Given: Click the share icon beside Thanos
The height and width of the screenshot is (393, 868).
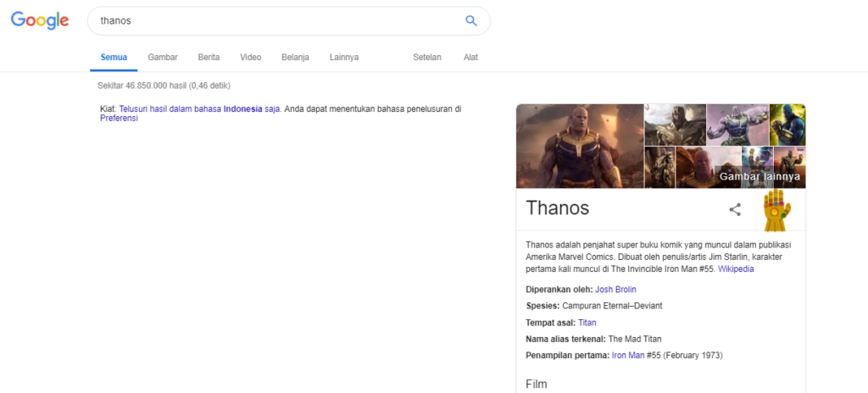Looking at the screenshot, I should pos(735,210).
